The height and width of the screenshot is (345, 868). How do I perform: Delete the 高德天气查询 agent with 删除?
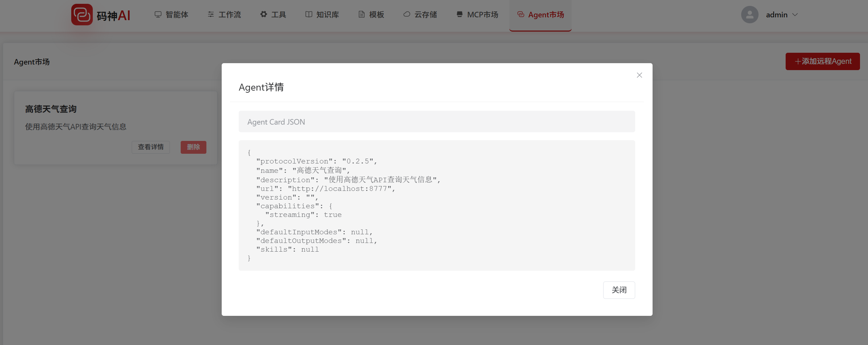[x=193, y=147]
